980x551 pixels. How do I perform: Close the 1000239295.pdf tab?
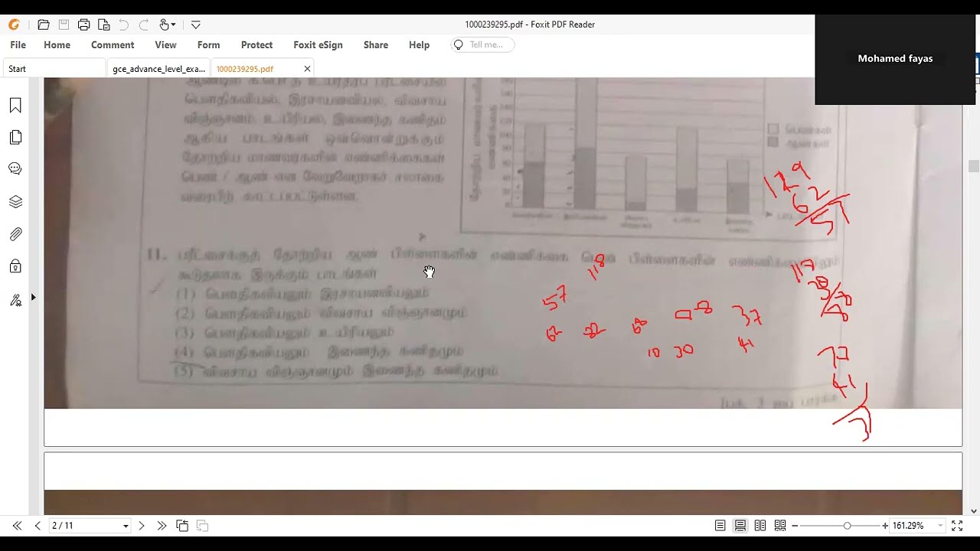[x=307, y=69]
